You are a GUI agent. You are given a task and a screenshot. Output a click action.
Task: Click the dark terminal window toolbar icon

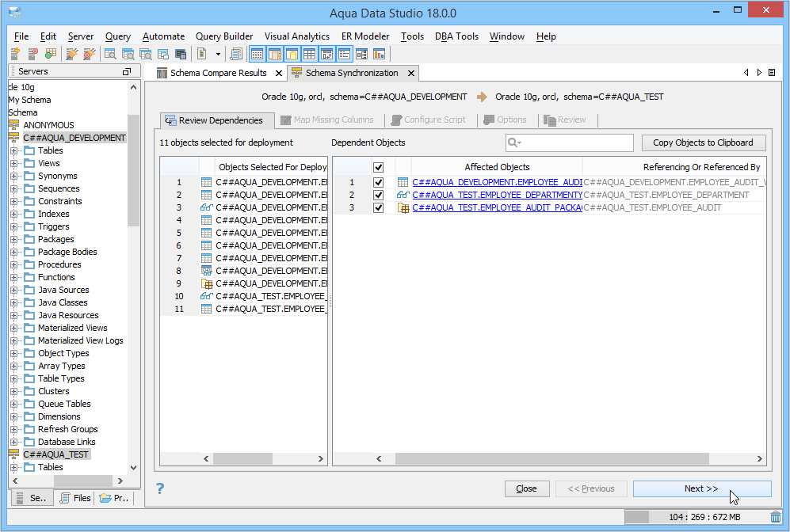pos(181,54)
